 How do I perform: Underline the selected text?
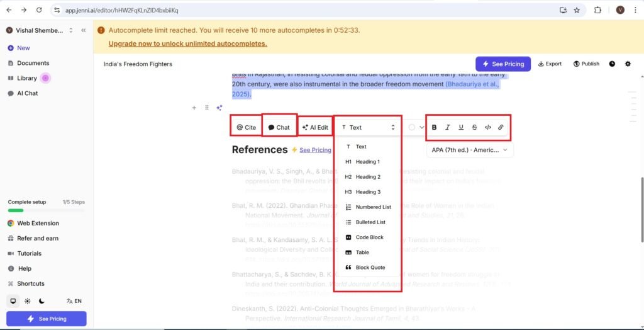[x=461, y=127]
